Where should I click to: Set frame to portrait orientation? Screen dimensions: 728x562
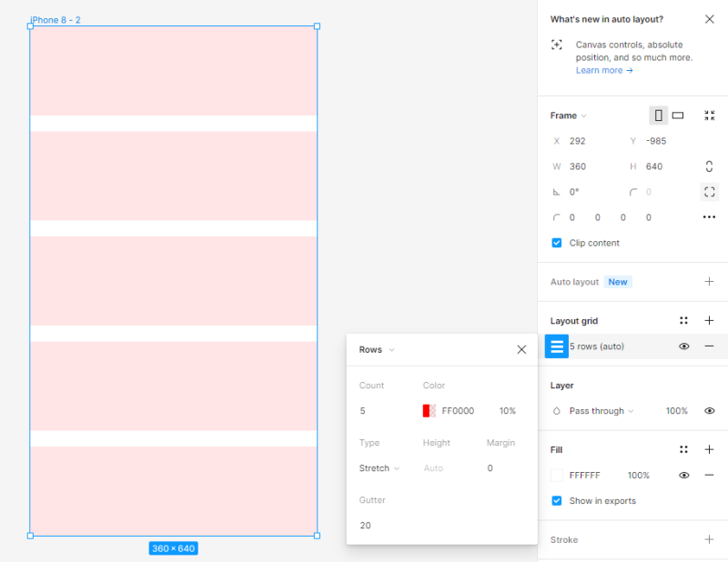(x=658, y=115)
